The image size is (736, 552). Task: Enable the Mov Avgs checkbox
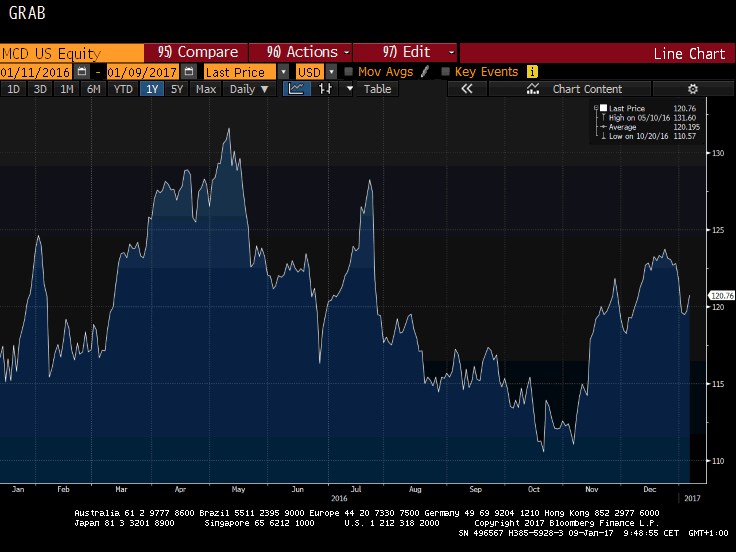348,72
